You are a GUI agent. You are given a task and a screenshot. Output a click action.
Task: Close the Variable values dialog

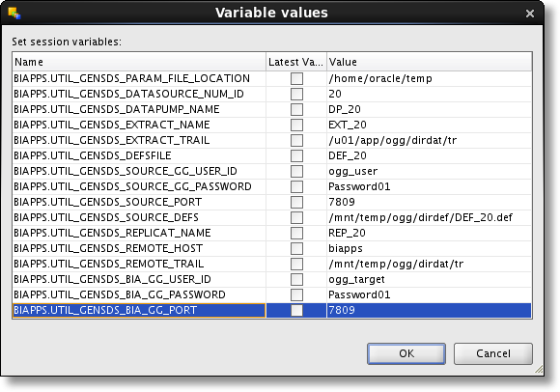(530, 14)
